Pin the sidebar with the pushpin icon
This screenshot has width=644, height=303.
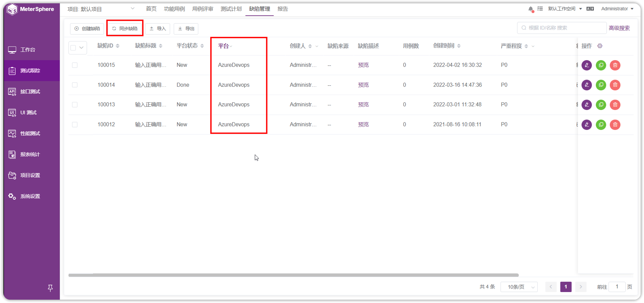coord(50,288)
